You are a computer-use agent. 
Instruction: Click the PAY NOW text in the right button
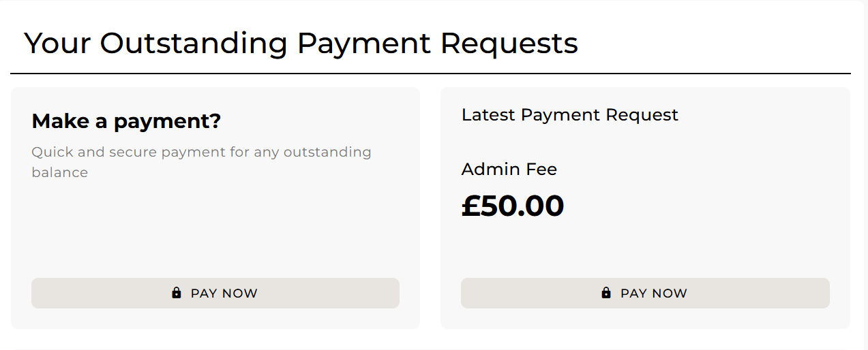pos(653,293)
